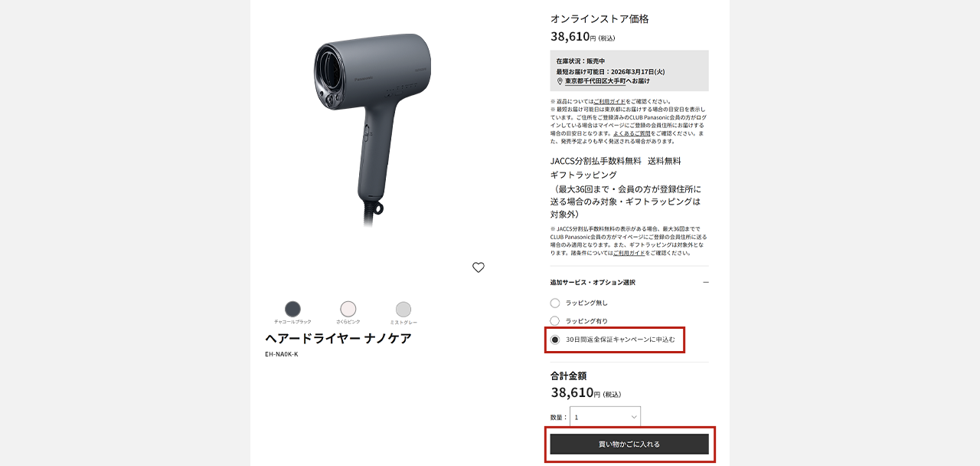Add item with 買い物かごに入れる button
The width and height of the screenshot is (980, 466).
pos(629,444)
